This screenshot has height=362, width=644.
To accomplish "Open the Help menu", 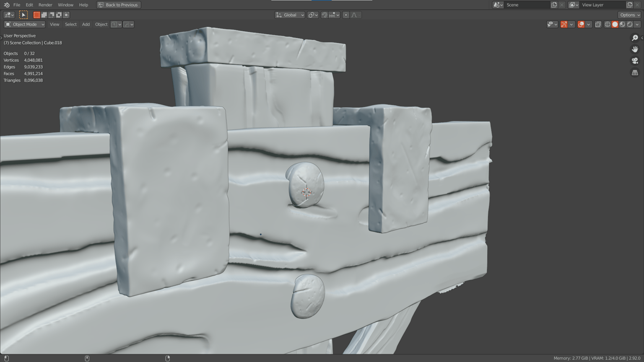I will click(83, 5).
